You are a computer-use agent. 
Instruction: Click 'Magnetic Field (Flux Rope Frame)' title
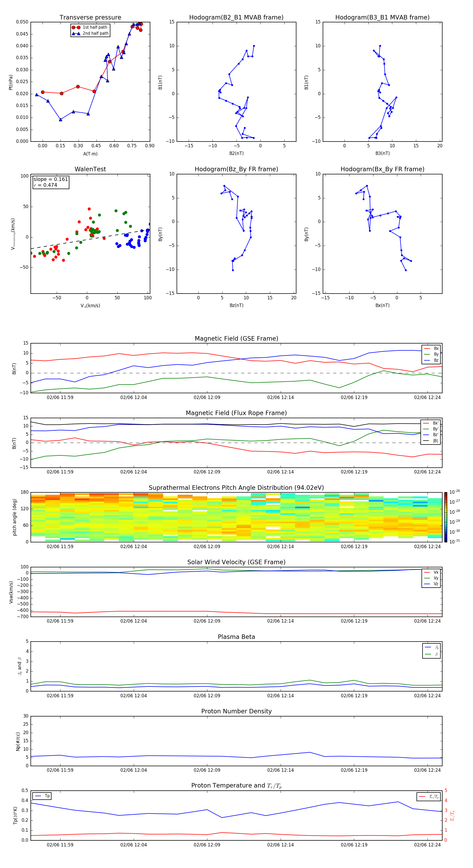point(236,413)
